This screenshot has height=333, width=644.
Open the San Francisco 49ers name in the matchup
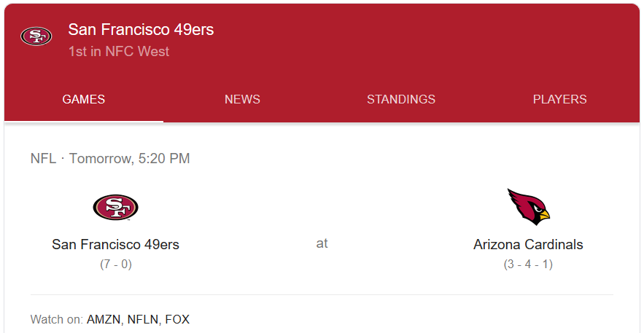tap(115, 245)
